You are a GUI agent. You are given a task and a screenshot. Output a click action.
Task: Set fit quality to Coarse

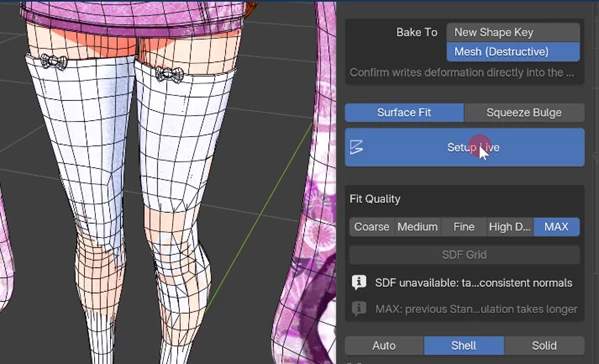coord(371,227)
